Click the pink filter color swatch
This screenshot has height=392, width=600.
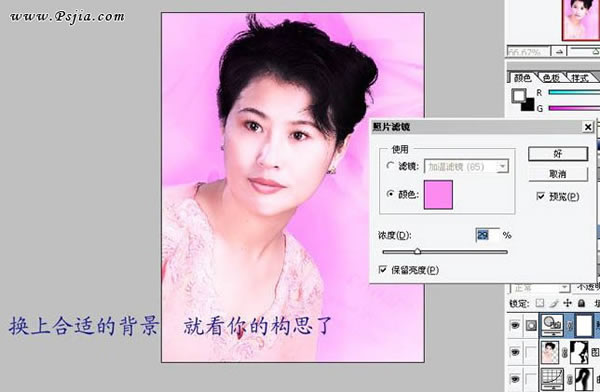[x=438, y=195]
